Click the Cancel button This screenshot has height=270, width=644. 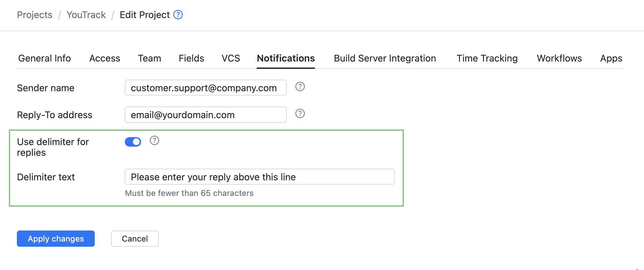(x=135, y=239)
